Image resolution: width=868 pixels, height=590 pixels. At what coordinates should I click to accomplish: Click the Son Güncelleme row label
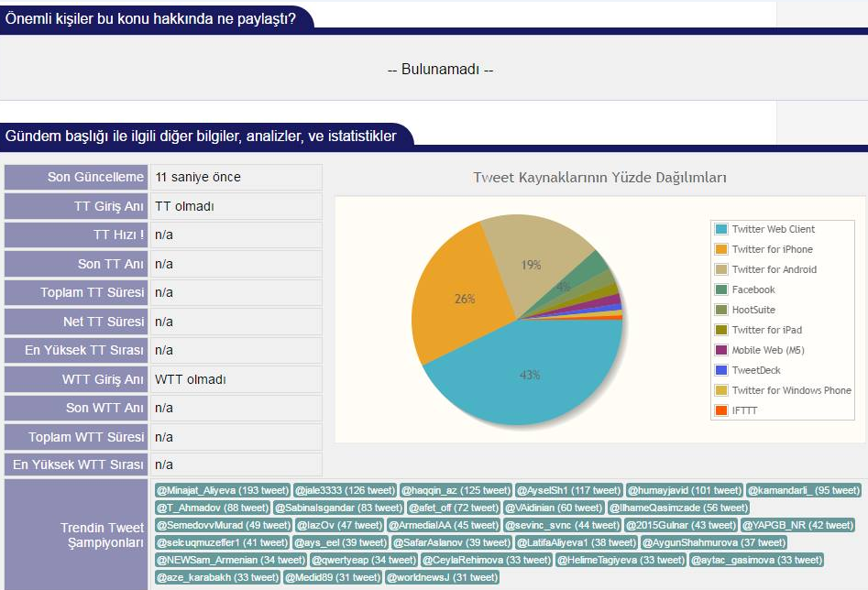(76, 177)
